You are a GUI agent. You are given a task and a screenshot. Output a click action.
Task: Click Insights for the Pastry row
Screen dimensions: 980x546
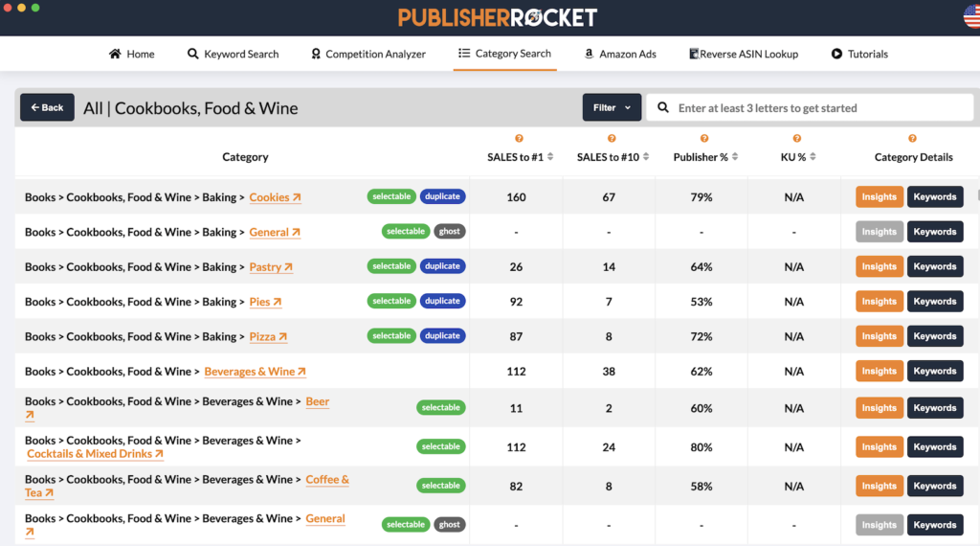click(x=879, y=266)
